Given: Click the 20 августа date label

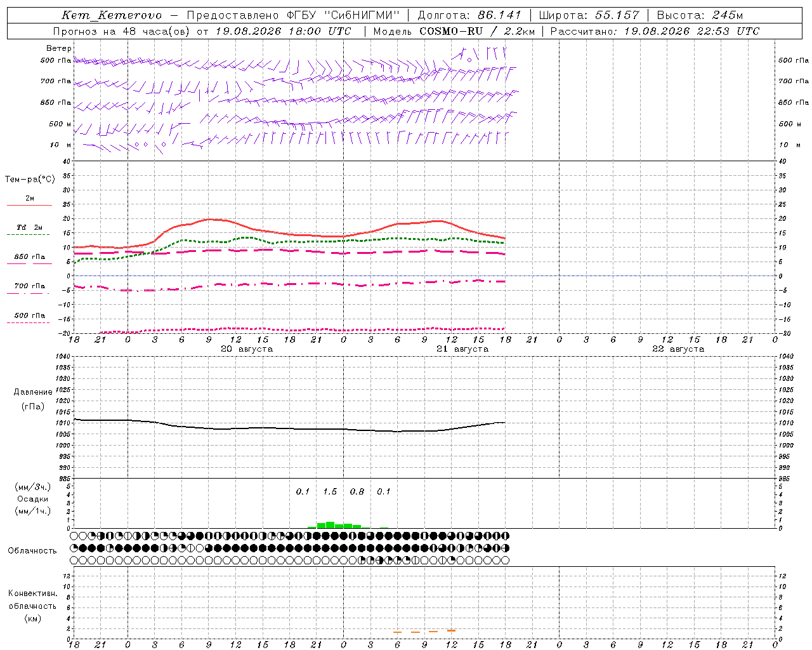Looking at the screenshot, I should (246, 349).
